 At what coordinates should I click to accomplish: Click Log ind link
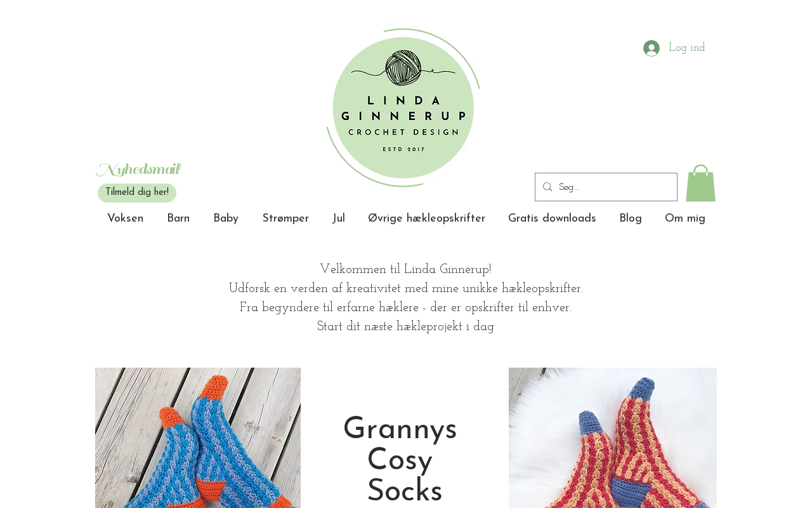click(x=686, y=48)
